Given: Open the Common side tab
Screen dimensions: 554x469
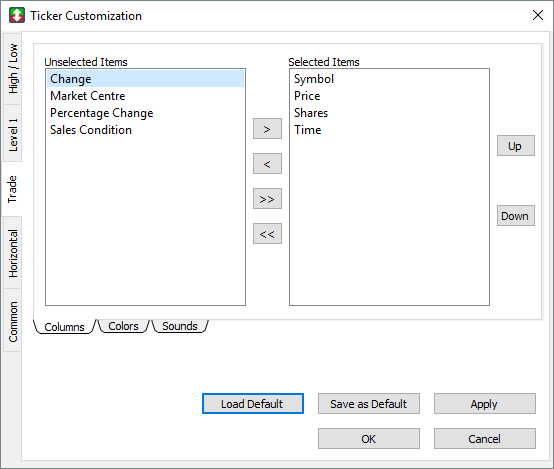Looking at the screenshot, I should click(x=13, y=321).
